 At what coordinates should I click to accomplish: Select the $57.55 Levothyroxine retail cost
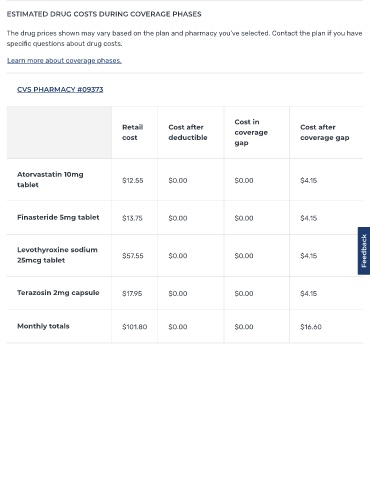click(133, 256)
